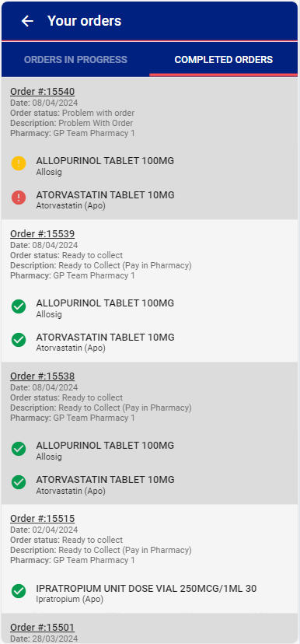The image size is (300, 644).
Task: Click red alert icon beside Atorvastatin in order 15540
Action: (19, 198)
